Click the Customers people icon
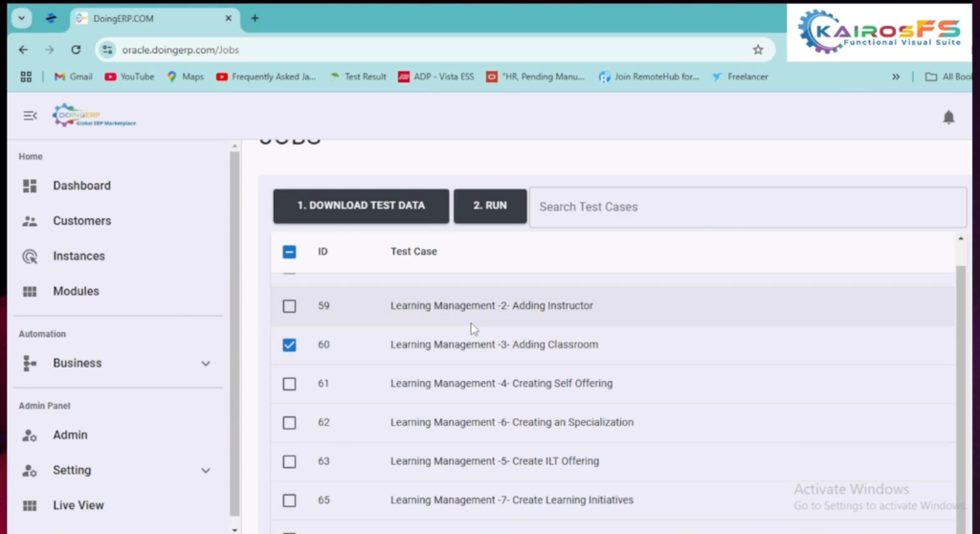Screen dimensions: 980x534 tap(30, 221)
